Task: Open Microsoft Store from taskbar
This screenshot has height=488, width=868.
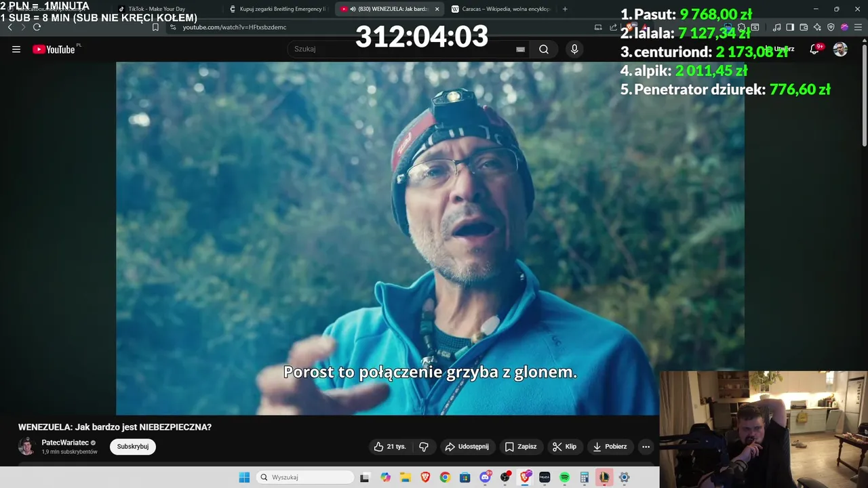Action: click(x=465, y=477)
